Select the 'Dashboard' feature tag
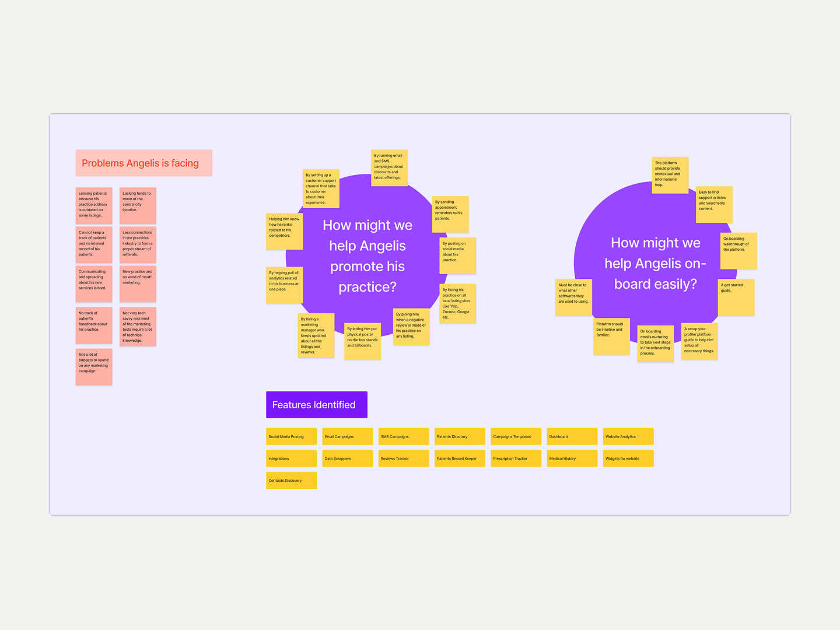 point(572,436)
